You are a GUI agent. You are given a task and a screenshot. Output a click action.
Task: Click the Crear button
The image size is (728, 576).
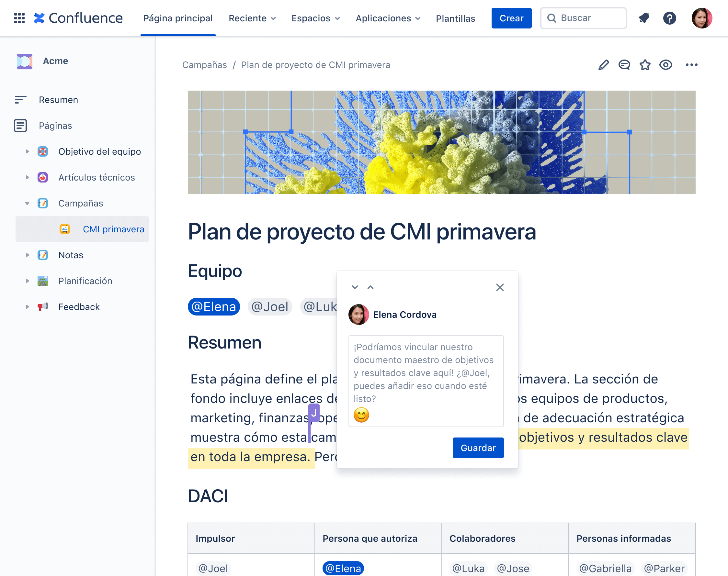pyautogui.click(x=511, y=18)
